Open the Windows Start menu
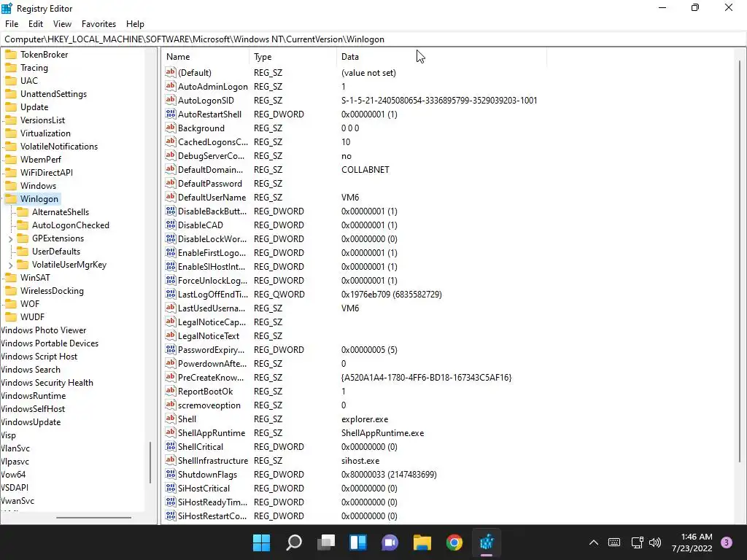The image size is (747, 560). [261, 542]
